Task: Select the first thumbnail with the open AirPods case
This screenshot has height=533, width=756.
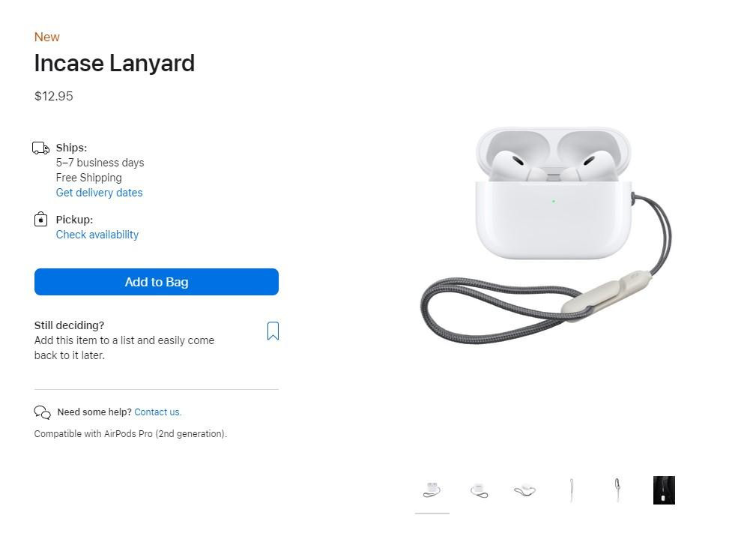Action: [432, 490]
